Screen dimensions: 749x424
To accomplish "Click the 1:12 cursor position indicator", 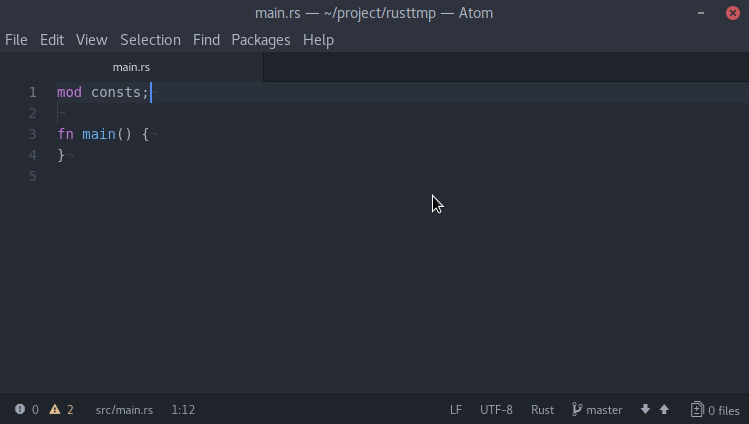I will (x=183, y=410).
